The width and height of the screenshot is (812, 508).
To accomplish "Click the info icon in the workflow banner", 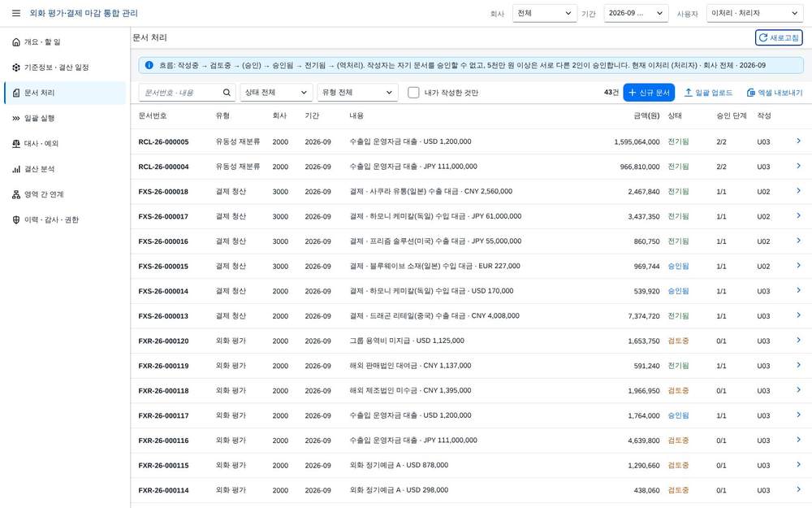I will (x=149, y=65).
